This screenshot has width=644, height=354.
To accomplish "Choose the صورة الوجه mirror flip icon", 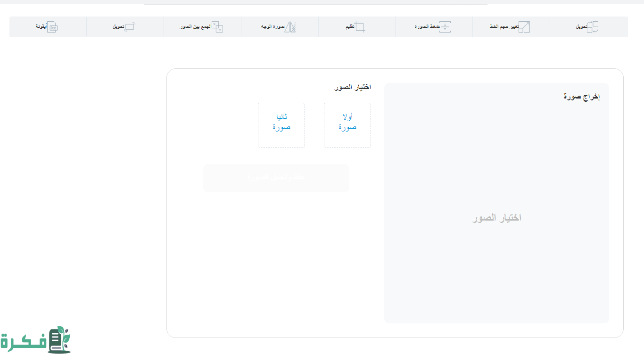I will tap(290, 27).
